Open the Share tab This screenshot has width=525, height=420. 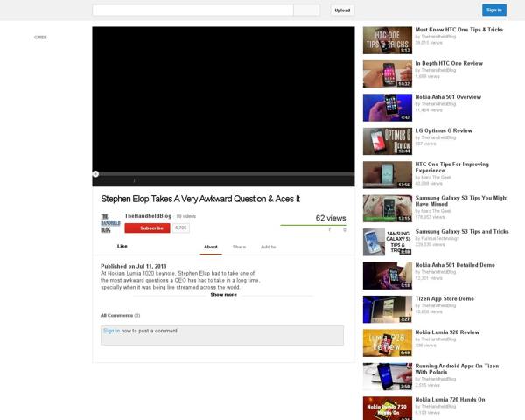239,247
